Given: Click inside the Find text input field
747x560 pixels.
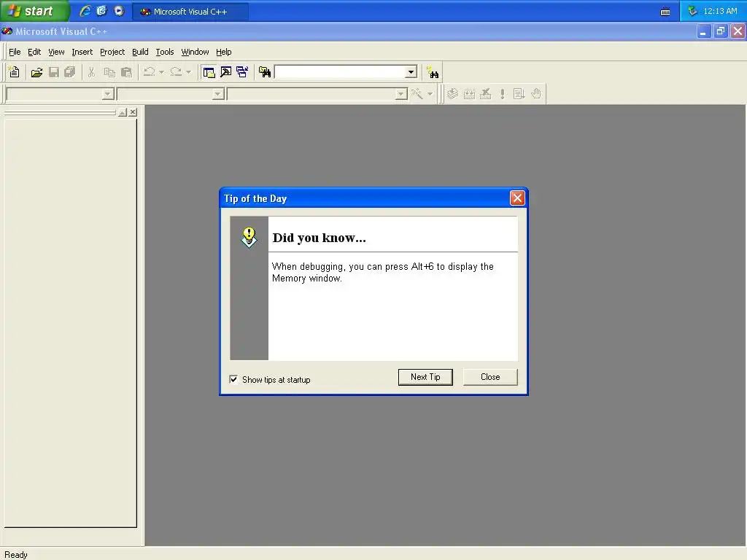Looking at the screenshot, I should point(340,72).
